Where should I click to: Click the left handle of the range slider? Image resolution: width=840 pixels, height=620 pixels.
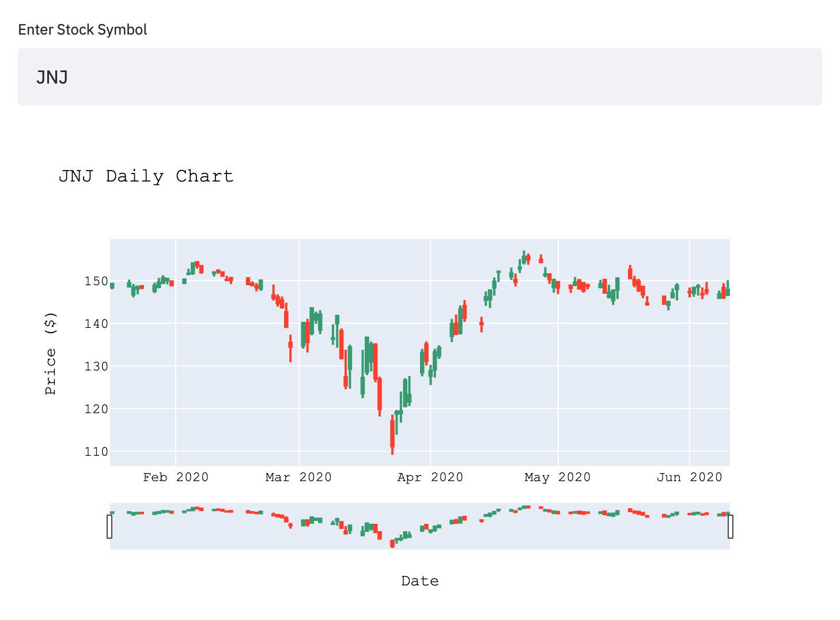pyautogui.click(x=109, y=527)
